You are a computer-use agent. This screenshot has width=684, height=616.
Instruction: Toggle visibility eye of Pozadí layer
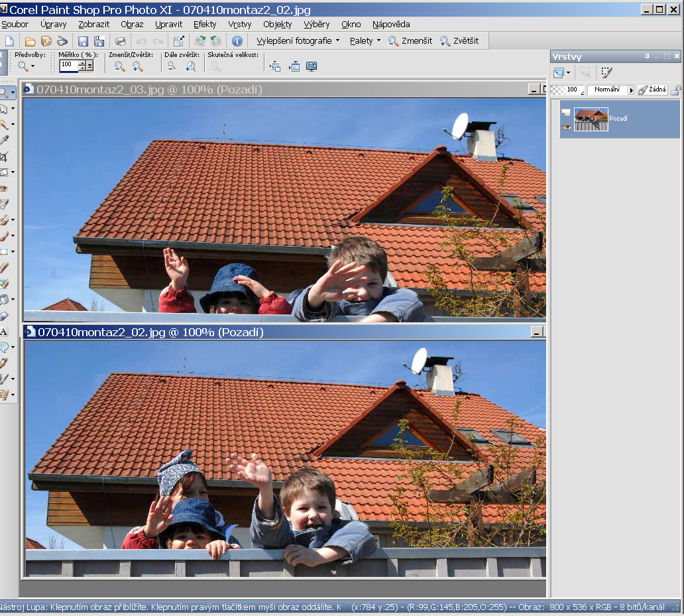(x=566, y=126)
